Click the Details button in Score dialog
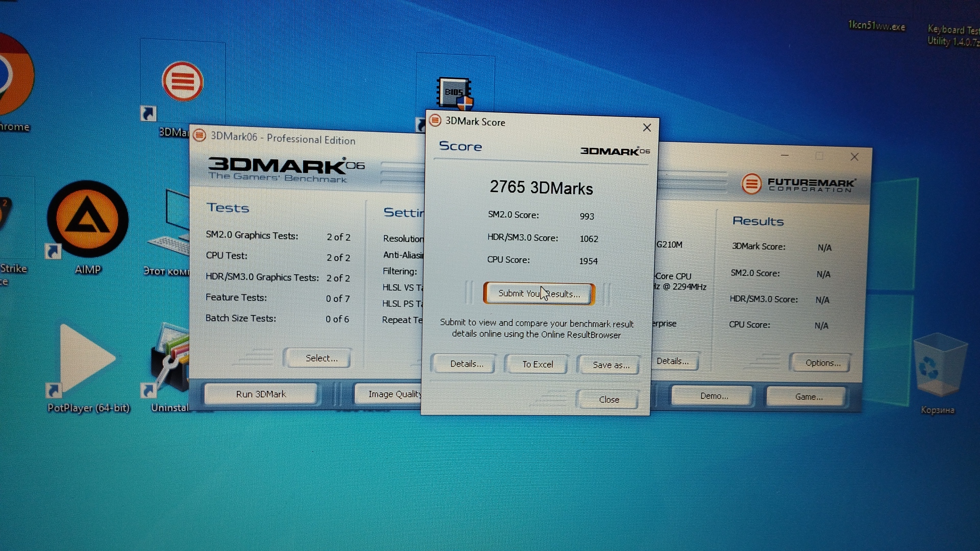This screenshot has height=551, width=980. point(465,364)
